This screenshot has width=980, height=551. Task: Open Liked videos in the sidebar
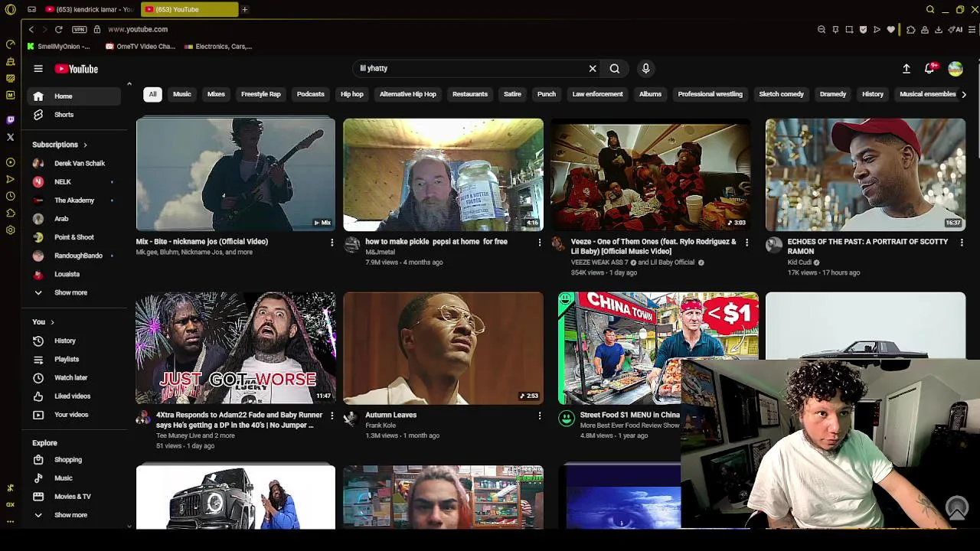pyautogui.click(x=74, y=396)
